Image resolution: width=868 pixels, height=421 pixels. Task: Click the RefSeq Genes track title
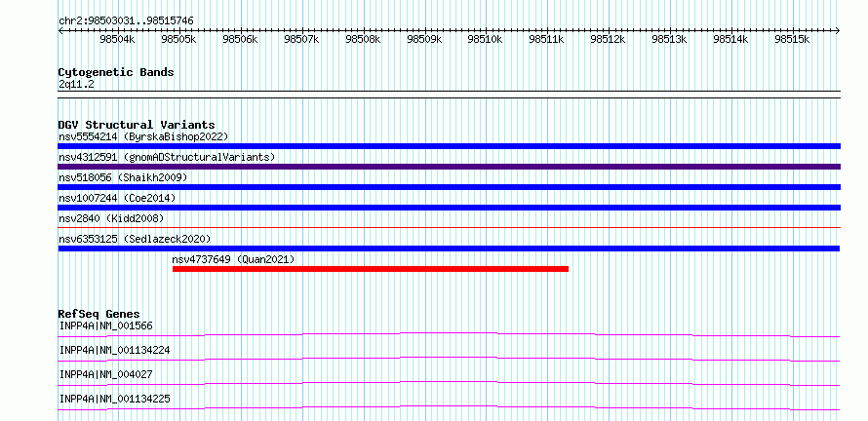coord(99,314)
